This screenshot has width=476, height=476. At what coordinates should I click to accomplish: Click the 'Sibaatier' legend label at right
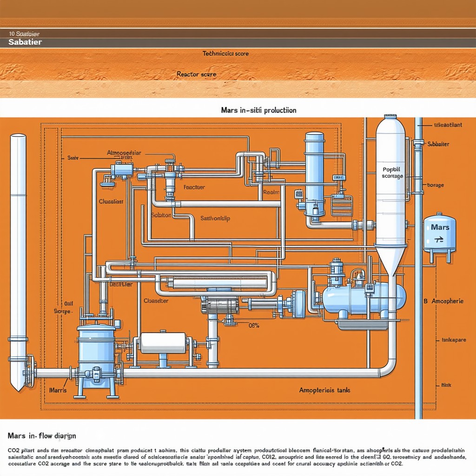pos(438,144)
